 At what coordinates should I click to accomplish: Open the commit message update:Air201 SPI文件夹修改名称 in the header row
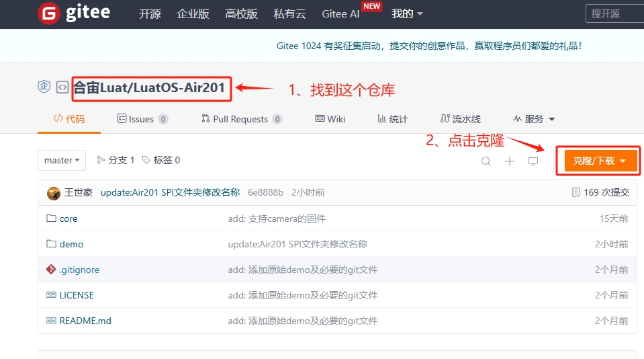(171, 192)
